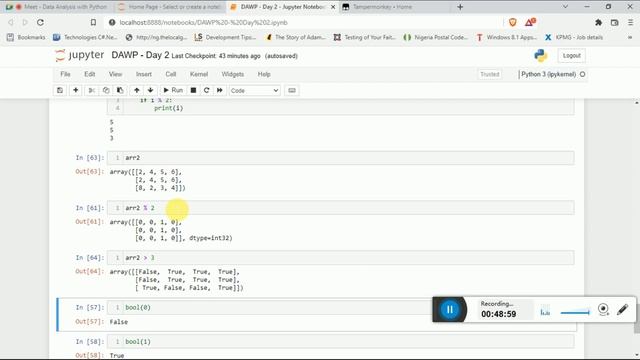640x360 pixels.
Task: Open the Help menu
Action: [x=264, y=74]
